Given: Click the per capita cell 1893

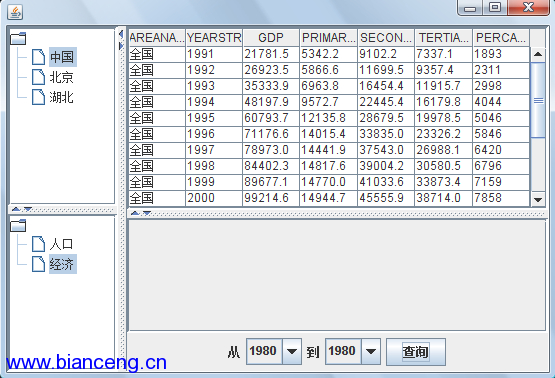Looking at the screenshot, I should point(501,54).
